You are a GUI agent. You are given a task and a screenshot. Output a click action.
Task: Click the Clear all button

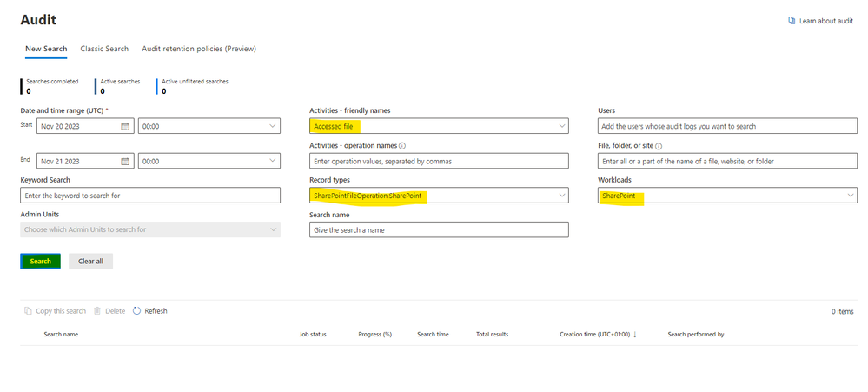pyautogui.click(x=90, y=262)
